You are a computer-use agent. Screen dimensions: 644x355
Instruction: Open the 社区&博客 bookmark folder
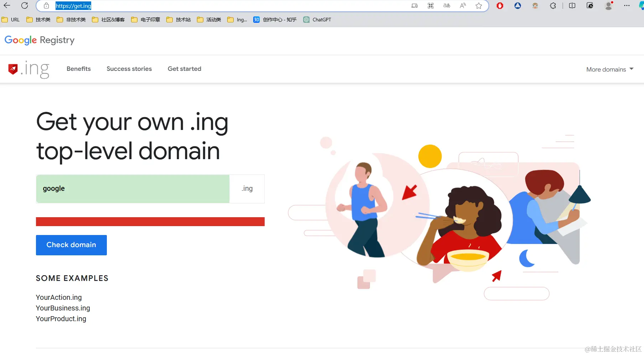point(108,20)
